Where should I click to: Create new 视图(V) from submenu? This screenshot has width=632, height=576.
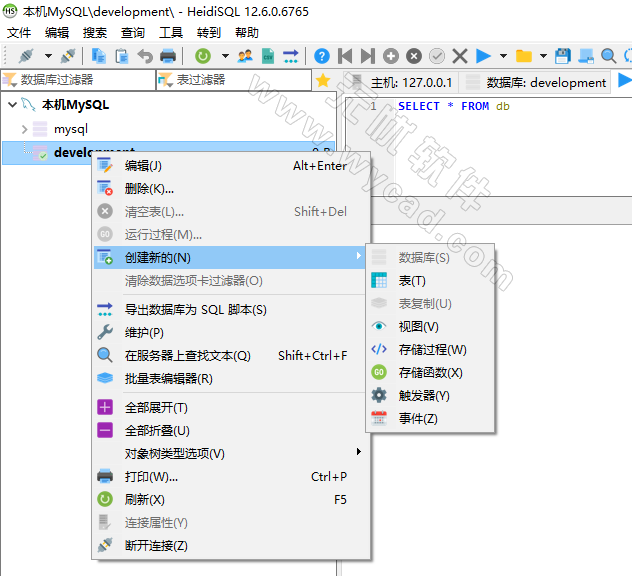430,326
